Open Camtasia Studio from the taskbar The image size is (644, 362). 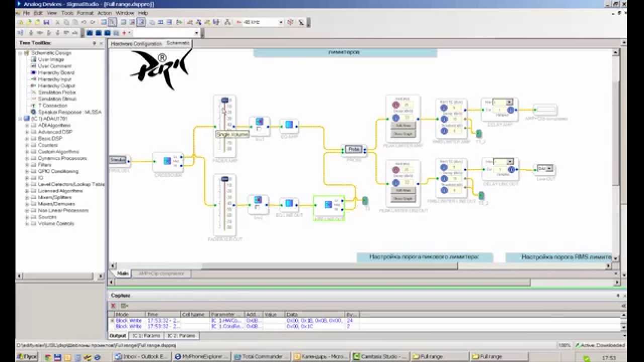coord(379,356)
